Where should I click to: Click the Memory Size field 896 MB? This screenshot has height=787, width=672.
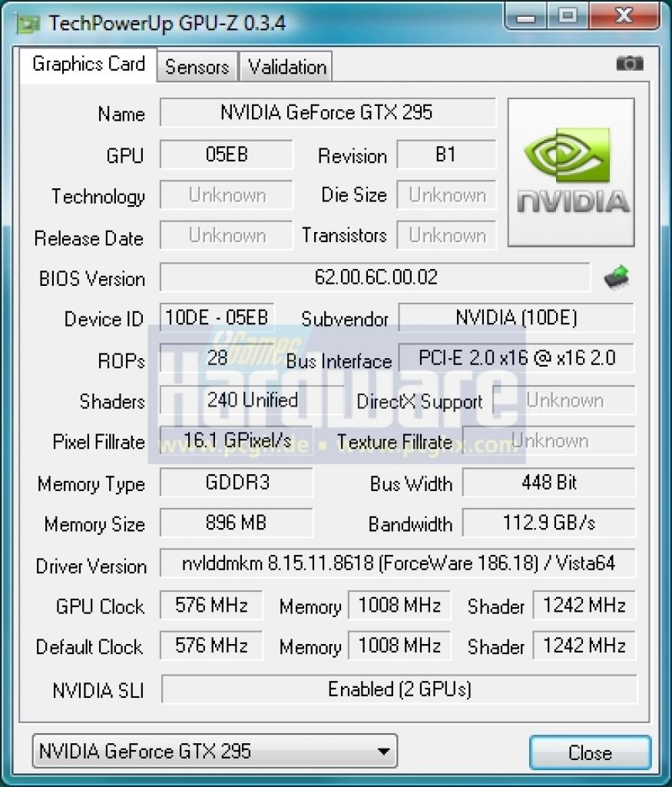pos(237,523)
